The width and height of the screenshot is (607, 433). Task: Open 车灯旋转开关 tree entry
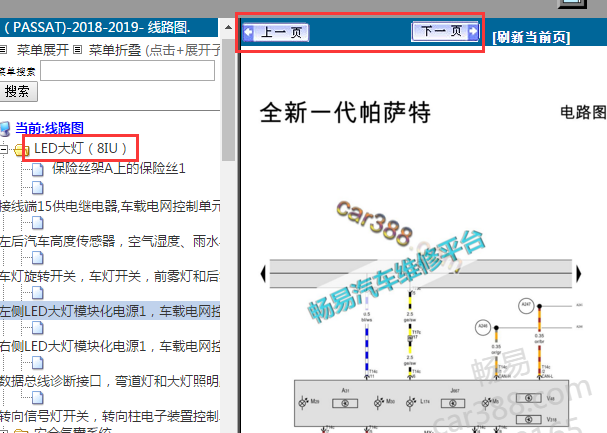pos(110,276)
